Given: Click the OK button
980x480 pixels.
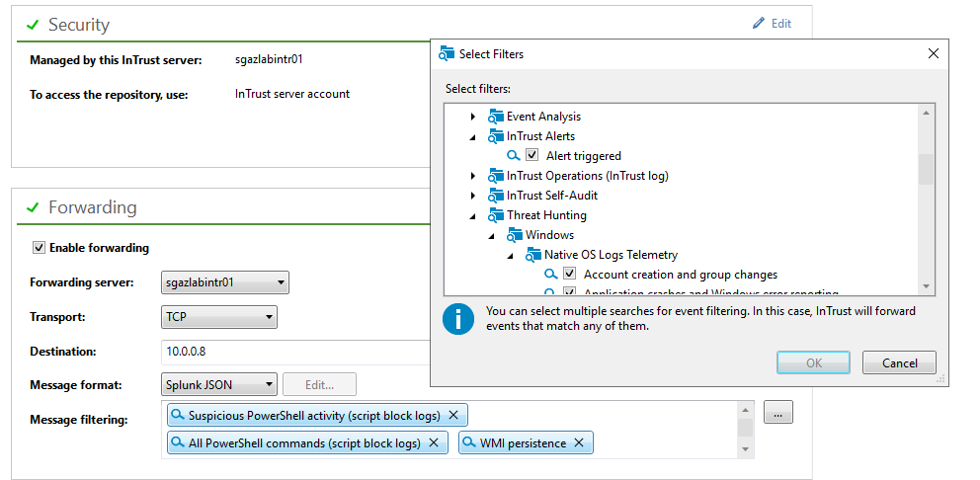Looking at the screenshot, I should tap(813, 362).
